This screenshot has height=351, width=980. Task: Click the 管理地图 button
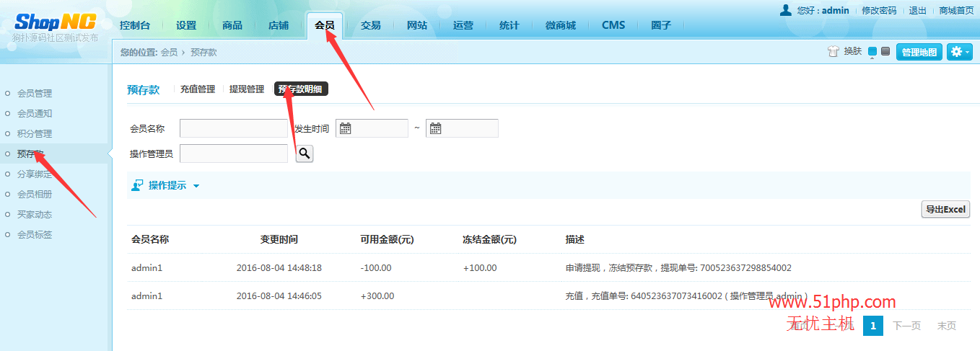(x=919, y=52)
